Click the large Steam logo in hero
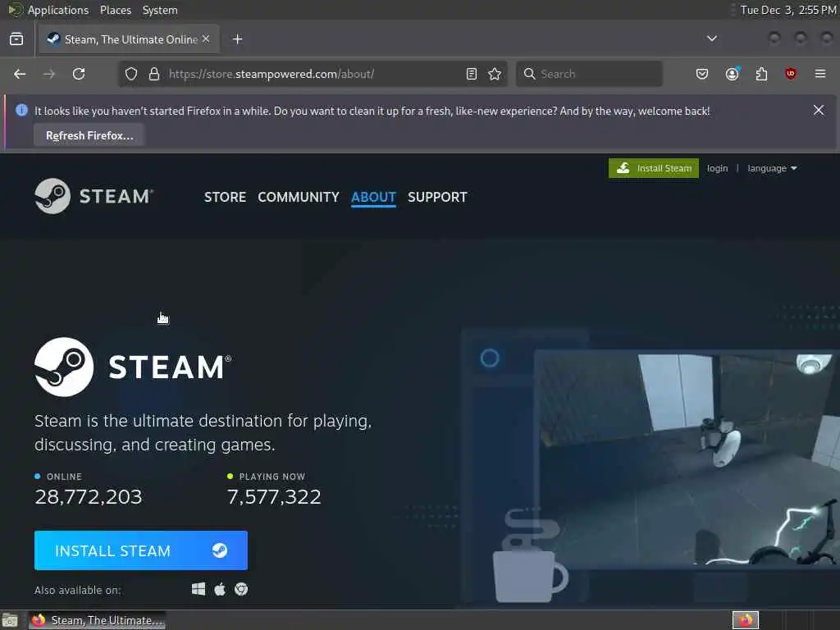840x630 pixels. (x=133, y=367)
